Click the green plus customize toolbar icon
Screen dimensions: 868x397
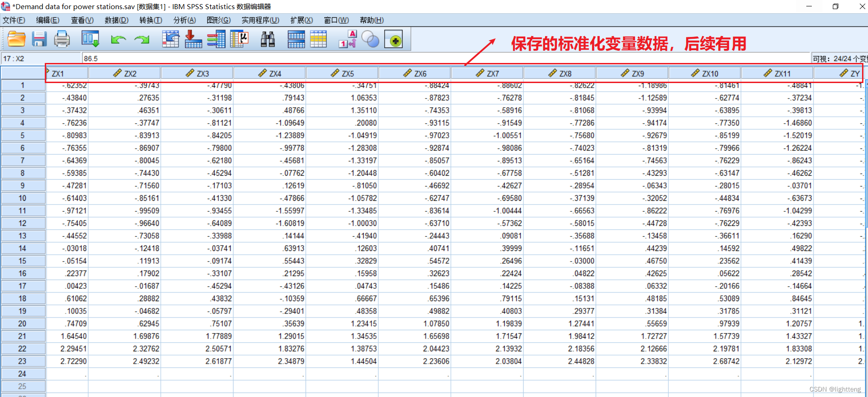coord(393,40)
